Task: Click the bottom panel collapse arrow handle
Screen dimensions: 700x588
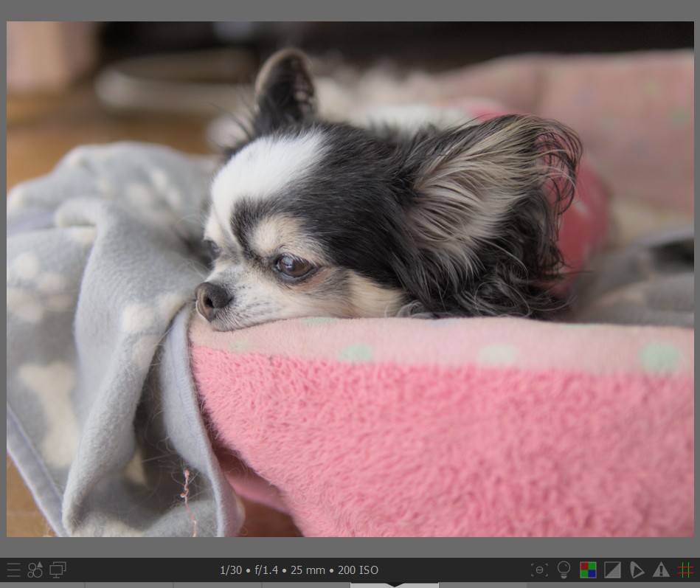Action: click(x=394, y=585)
